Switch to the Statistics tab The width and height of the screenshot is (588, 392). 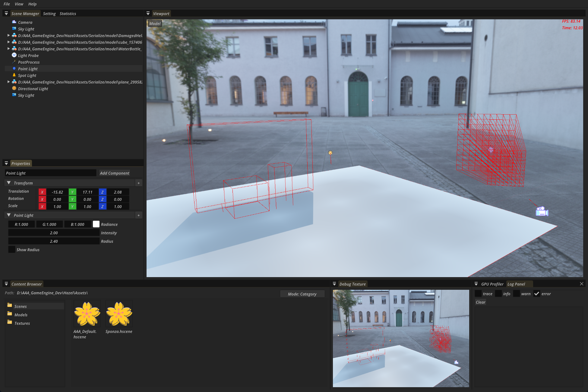[x=68, y=13]
